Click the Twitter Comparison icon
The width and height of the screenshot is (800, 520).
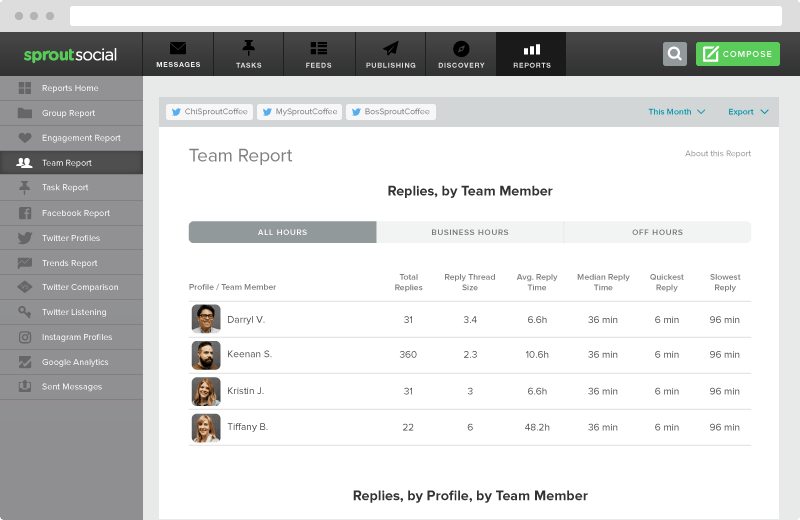24,287
